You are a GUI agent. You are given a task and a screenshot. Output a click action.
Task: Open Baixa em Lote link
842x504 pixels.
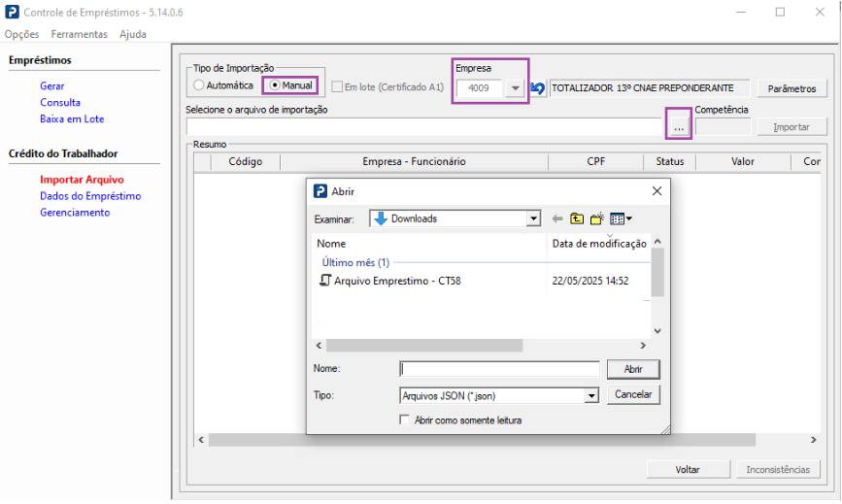tap(72, 119)
